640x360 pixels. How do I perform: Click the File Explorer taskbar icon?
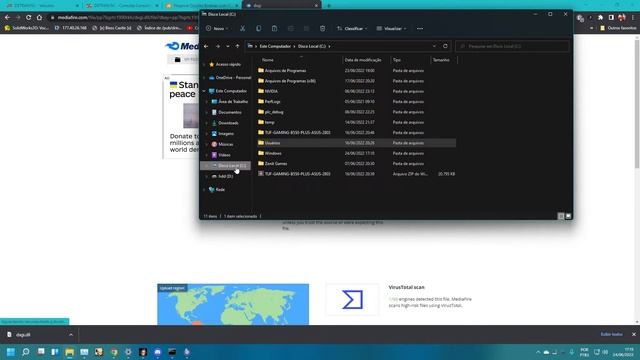point(69,352)
